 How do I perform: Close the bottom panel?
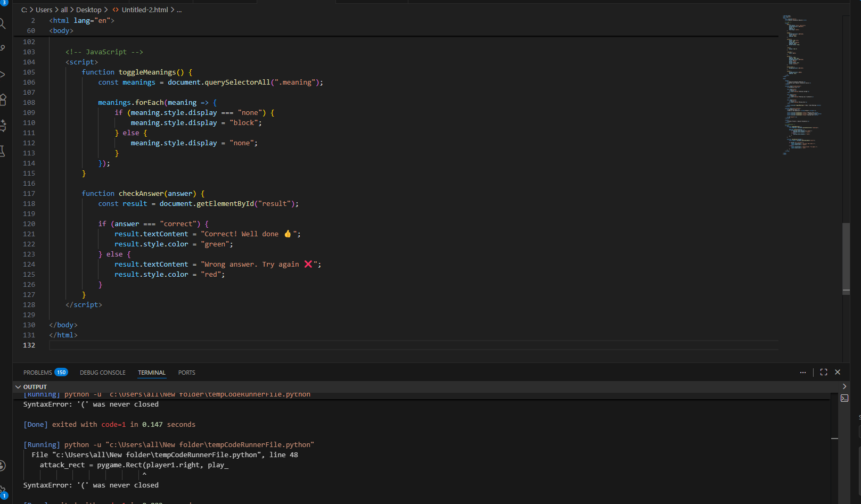pos(838,373)
